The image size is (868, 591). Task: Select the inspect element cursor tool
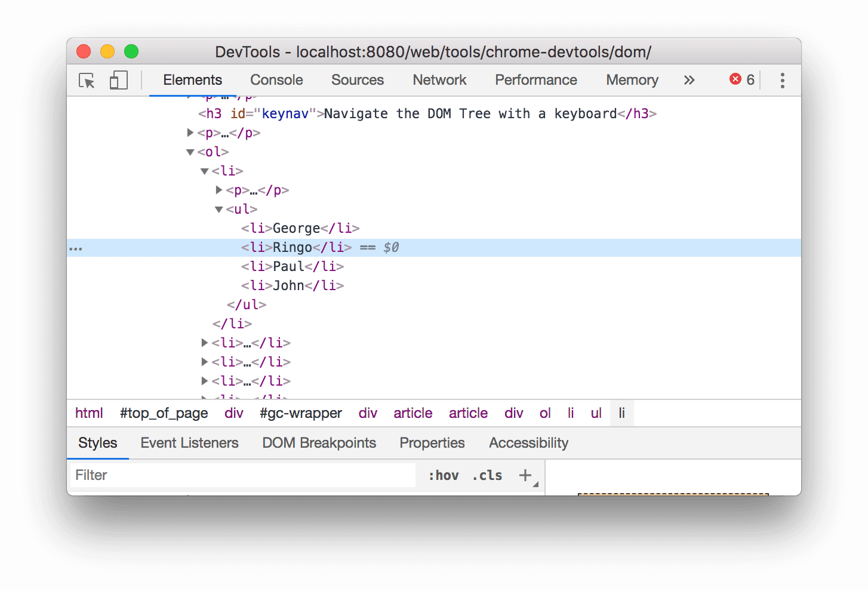point(87,81)
